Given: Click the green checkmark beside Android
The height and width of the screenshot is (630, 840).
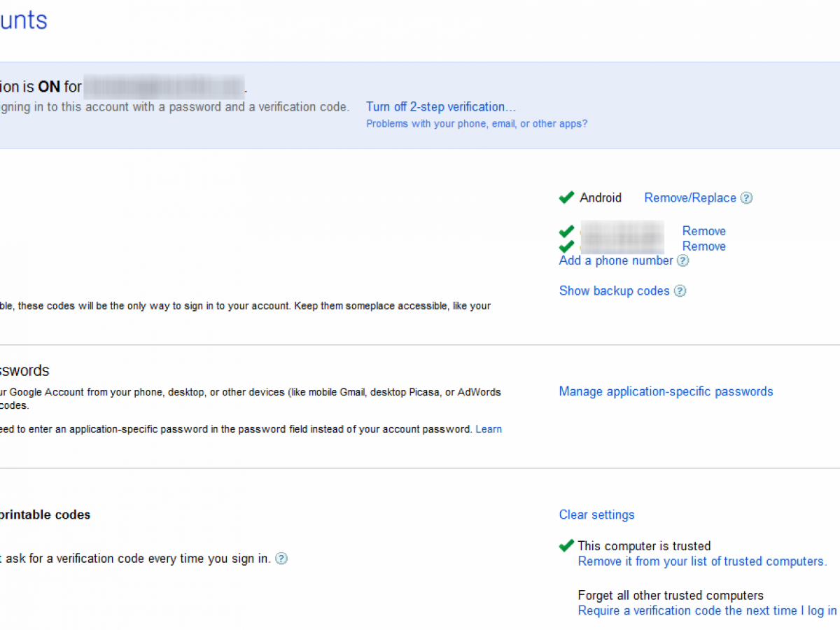Looking at the screenshot, I should click(x=566, y=198).
